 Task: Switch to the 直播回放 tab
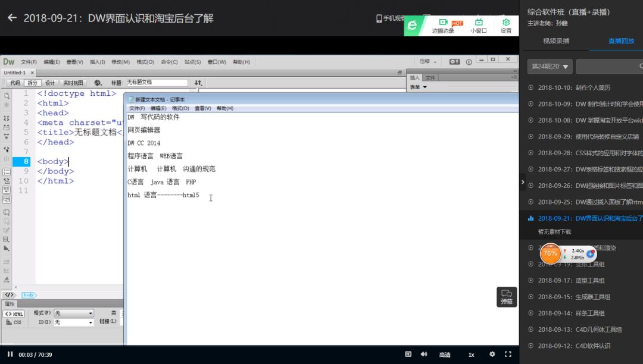[x=621, y=41]
